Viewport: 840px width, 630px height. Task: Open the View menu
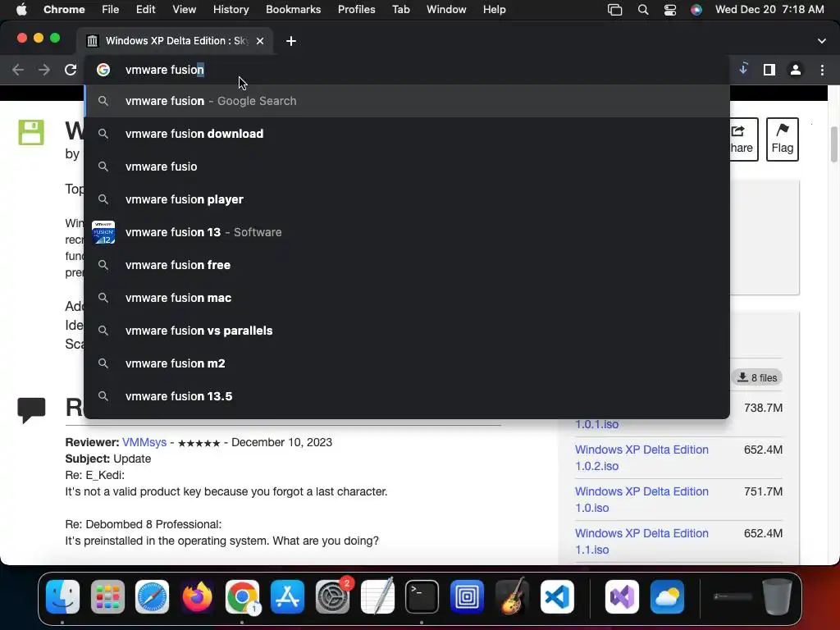pos(184,9)
